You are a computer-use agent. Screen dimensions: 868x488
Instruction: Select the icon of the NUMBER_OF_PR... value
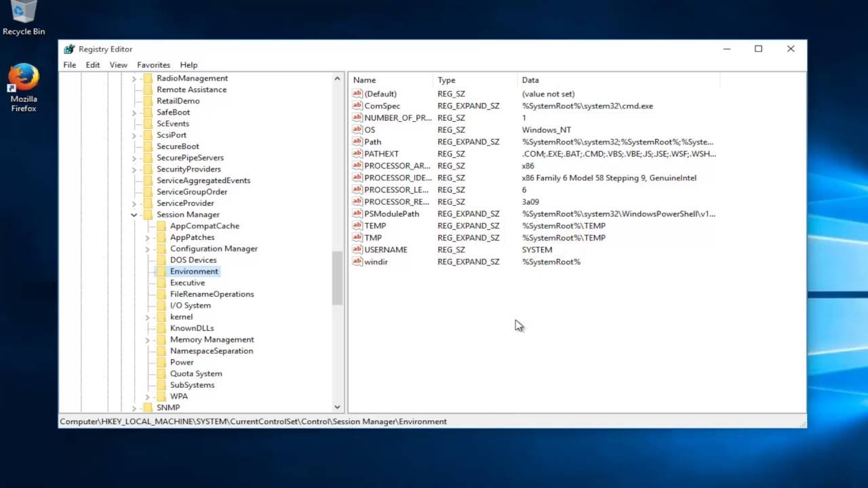click(357, 118)
